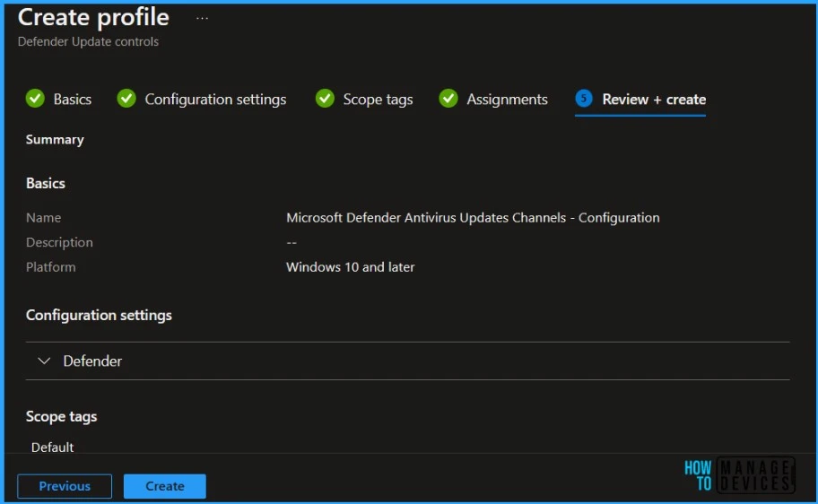818x504 pixels.
Task: Click the green checkmark beside Configuration settings
Action: click(x=126, y=98)
